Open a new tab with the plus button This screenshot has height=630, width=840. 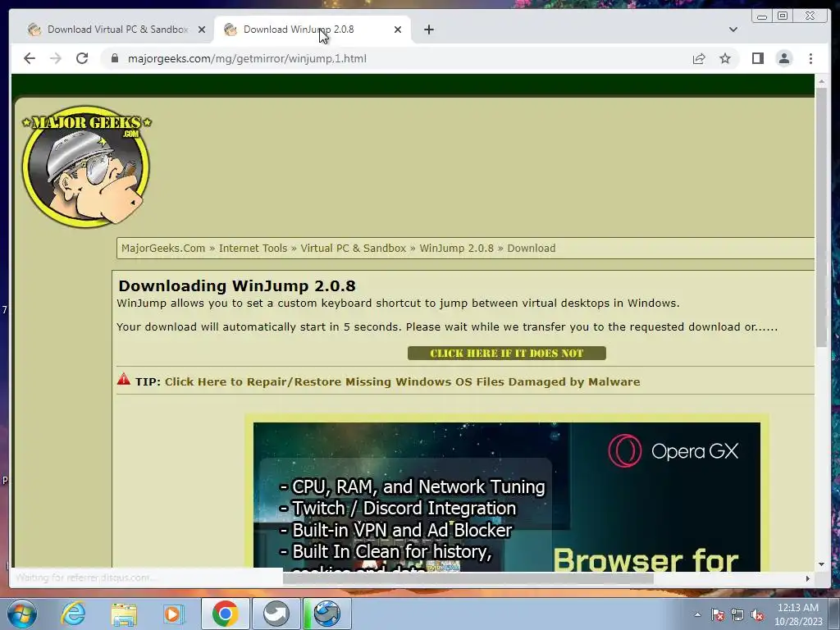tap(428, 30)
